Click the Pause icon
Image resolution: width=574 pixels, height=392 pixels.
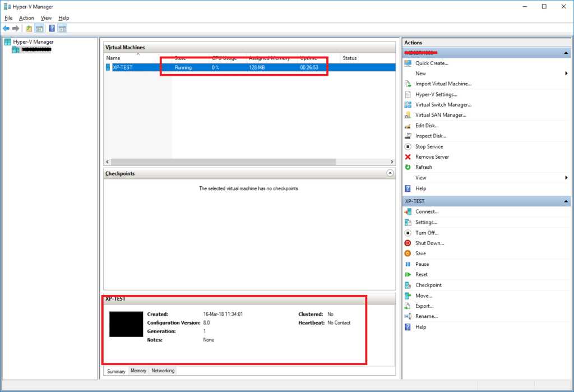pos(408,264)
